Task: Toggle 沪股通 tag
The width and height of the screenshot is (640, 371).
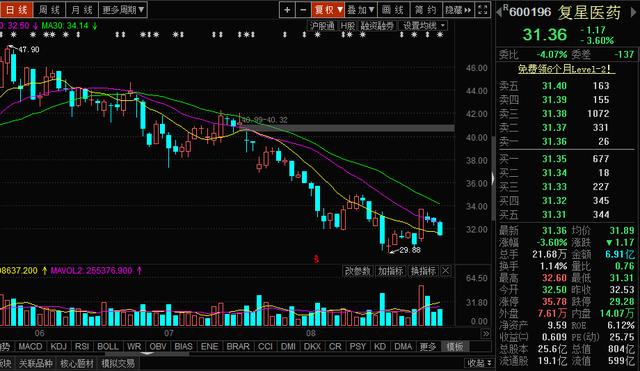Action: coord(322,26)
